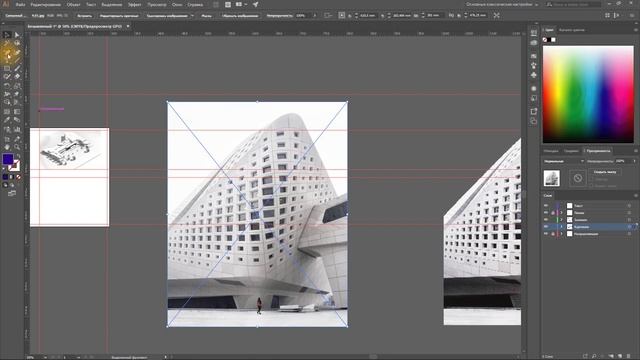Screen dimensions: 640x360
Task: Toggle visibility of the highlighted selected layer
Action: click(x=546, y=227)
